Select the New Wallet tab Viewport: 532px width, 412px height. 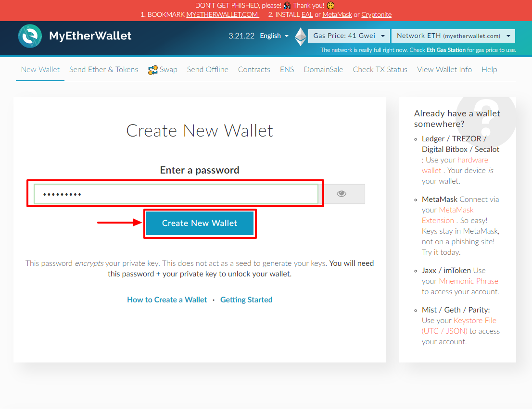tap(40, 70)
